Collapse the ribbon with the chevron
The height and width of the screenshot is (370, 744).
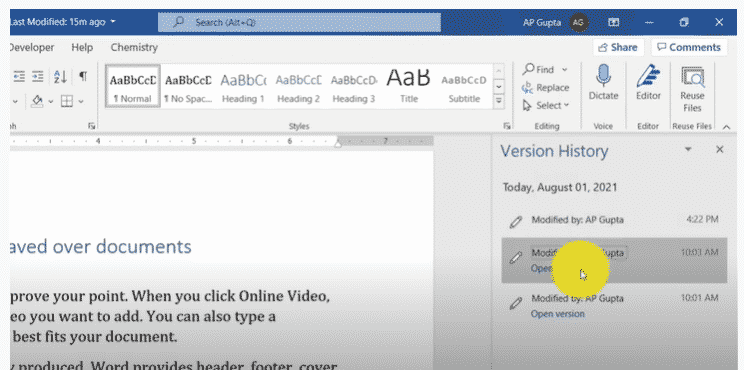726,127
